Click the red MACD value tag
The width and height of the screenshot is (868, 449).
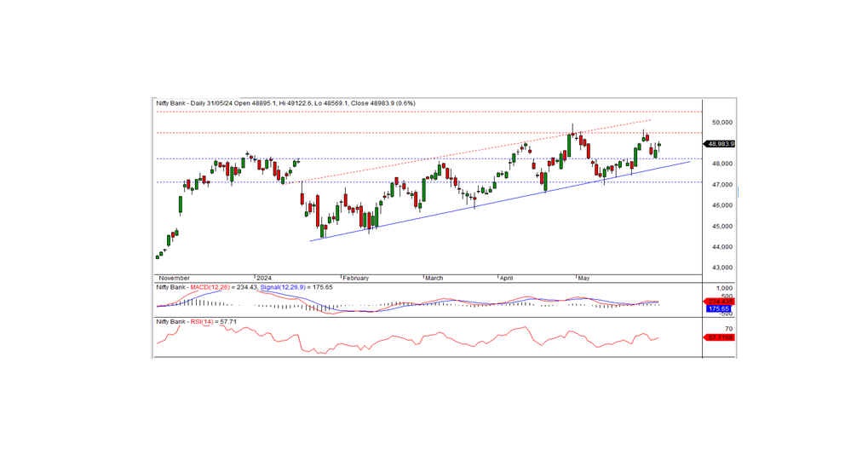pyautogui.click(x=719, y=302)
